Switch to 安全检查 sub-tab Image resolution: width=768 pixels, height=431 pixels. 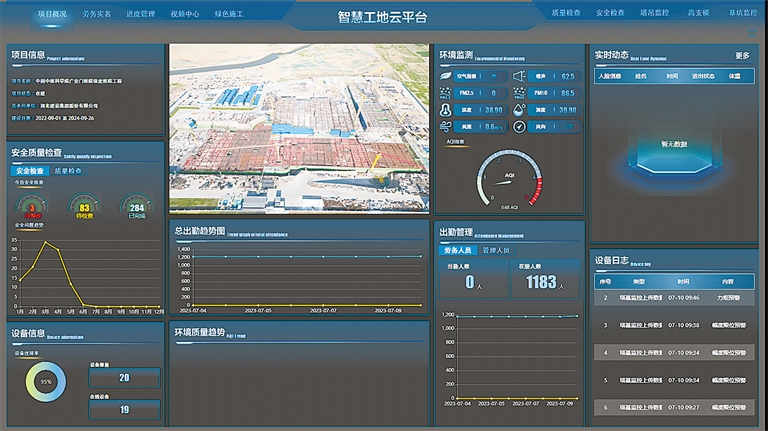[x=30, y=171]
